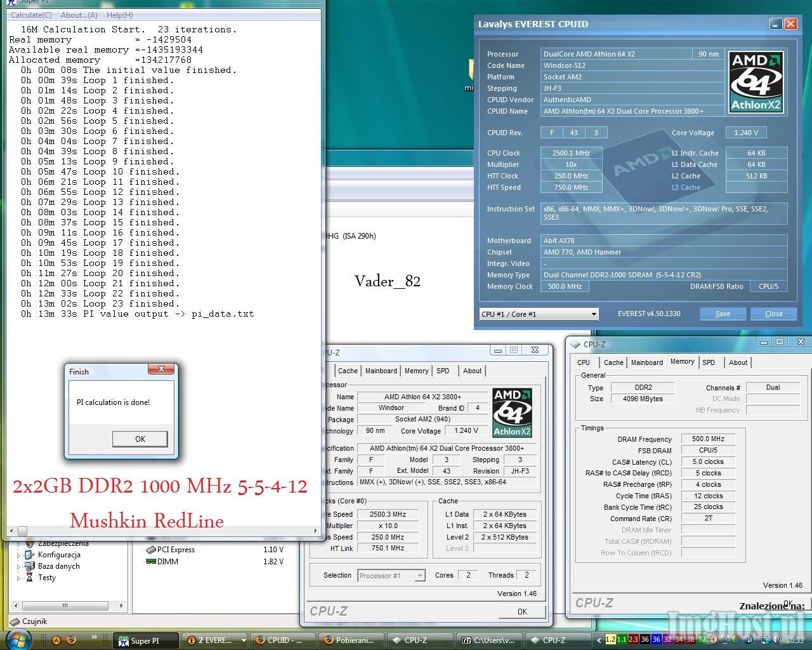The image size is (812, 650).
Task: Select the 'Loop 23 finished.' line
Action: point(100,303)
